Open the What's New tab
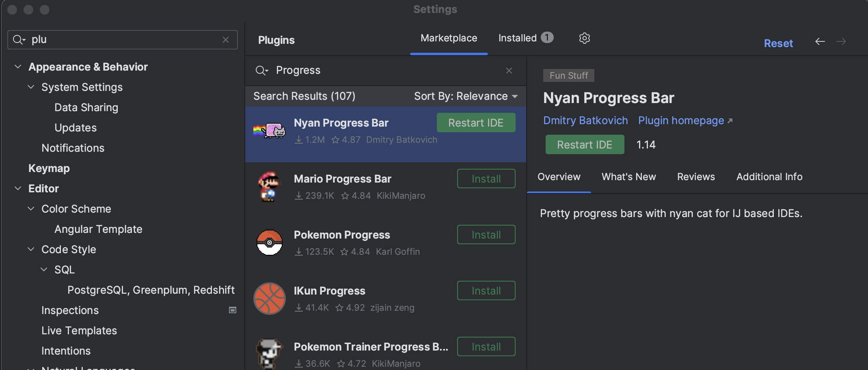Screen dimensions: 868x370 (628, 177)
